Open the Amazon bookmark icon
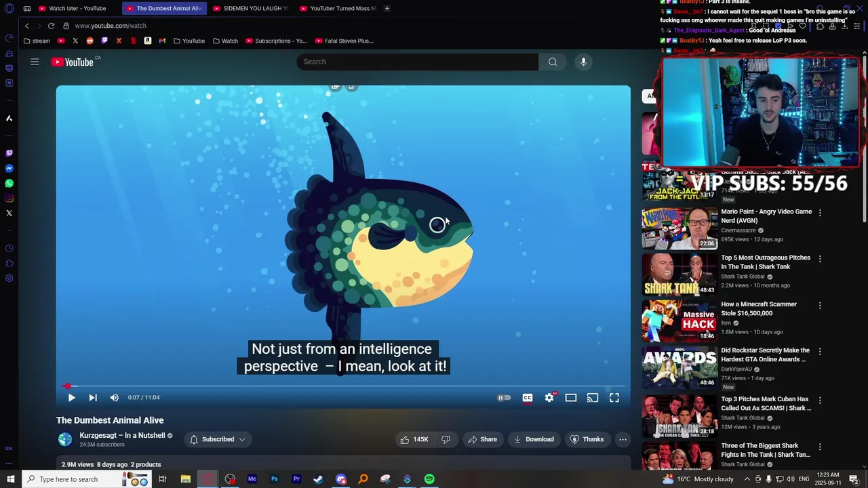868x488 pixels. [147, 41]
